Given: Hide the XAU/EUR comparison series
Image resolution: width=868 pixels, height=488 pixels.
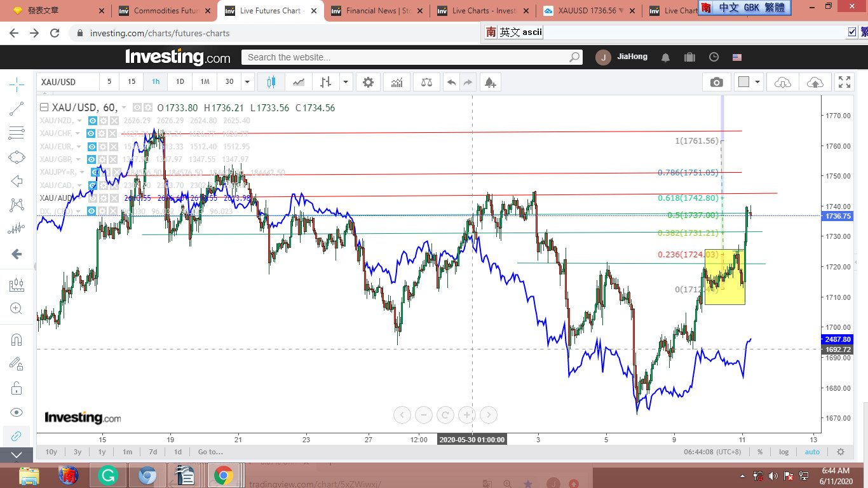Looking at the screenshot, I should (x=92, y=147).
